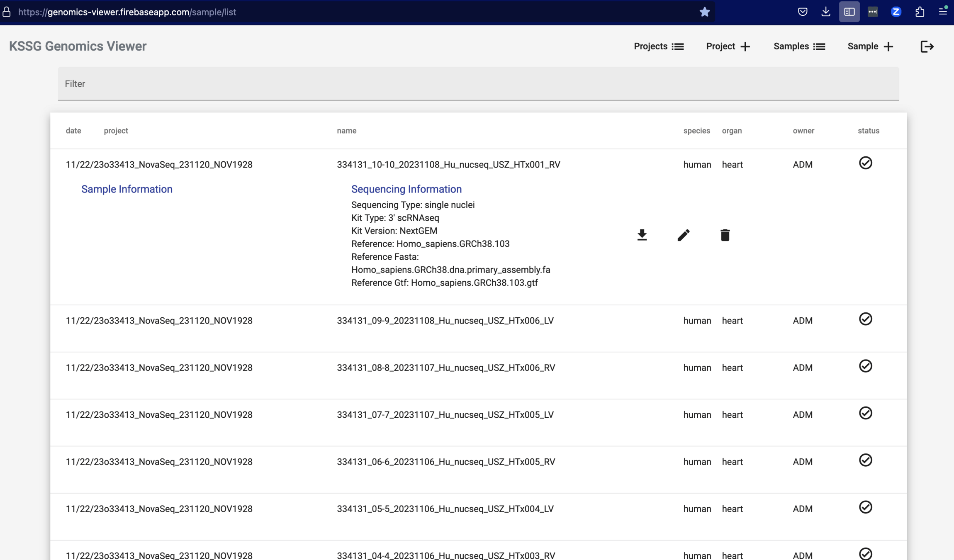Download the HTx001_RV sample data
The height and width of the screenshot is (560, 954).
pyautogui.click(x=642, y=235)
